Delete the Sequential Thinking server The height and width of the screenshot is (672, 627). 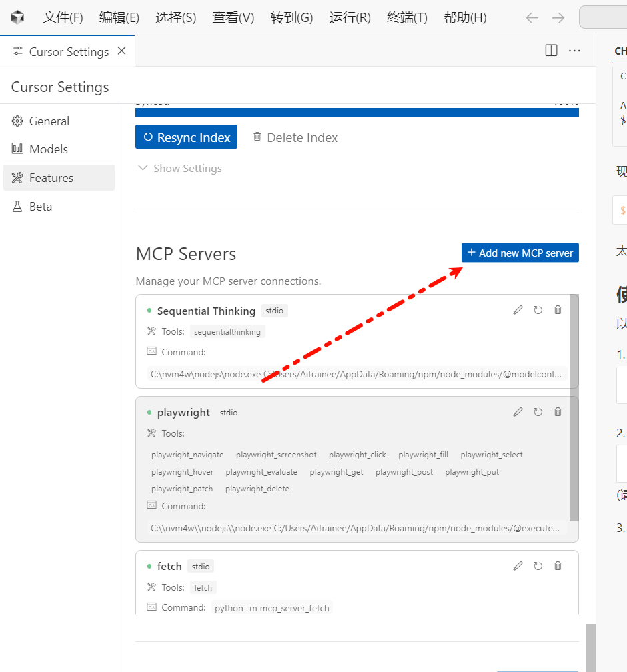(x=558, y=310)
